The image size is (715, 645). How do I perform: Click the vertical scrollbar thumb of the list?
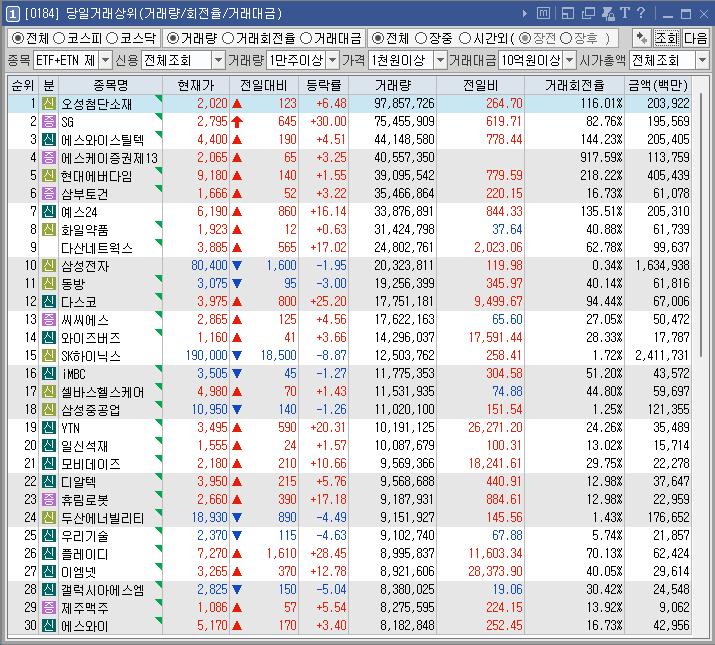[700, 226]
